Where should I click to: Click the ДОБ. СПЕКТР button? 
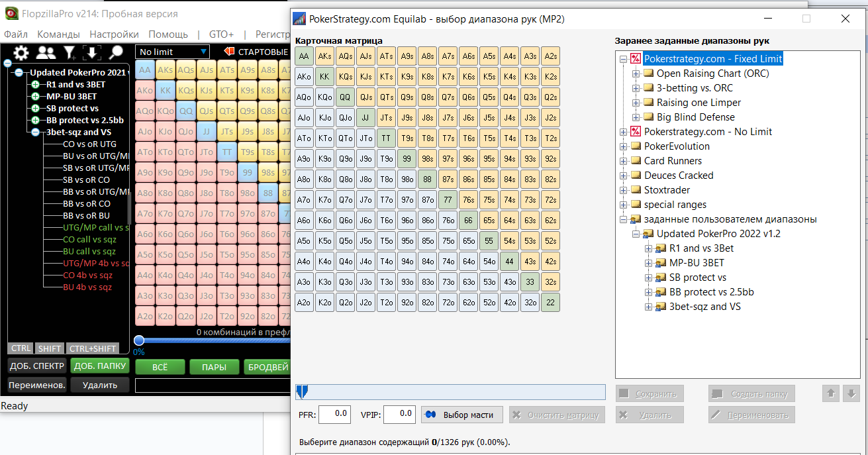point(37,366)
